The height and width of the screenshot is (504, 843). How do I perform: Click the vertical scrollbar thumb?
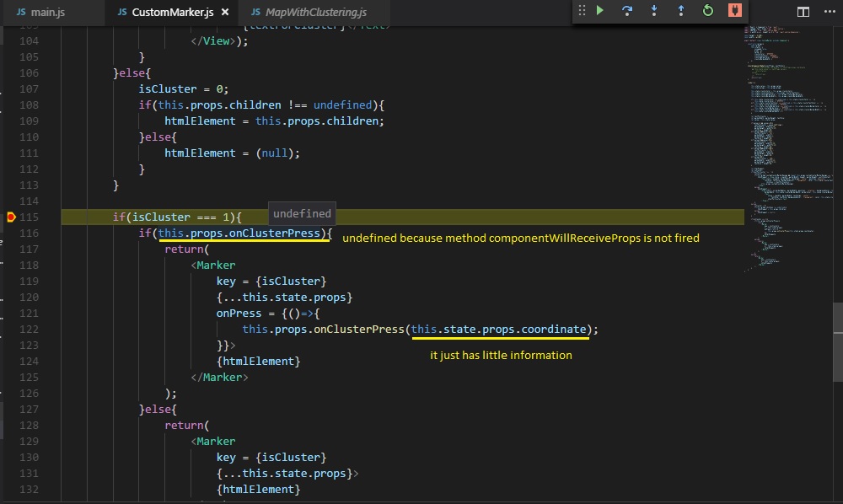[838, 341]
